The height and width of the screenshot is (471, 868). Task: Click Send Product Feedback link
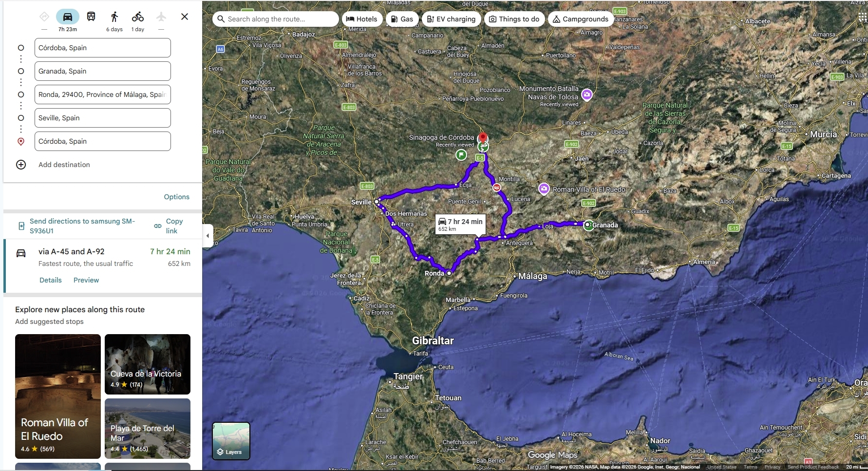813,467
